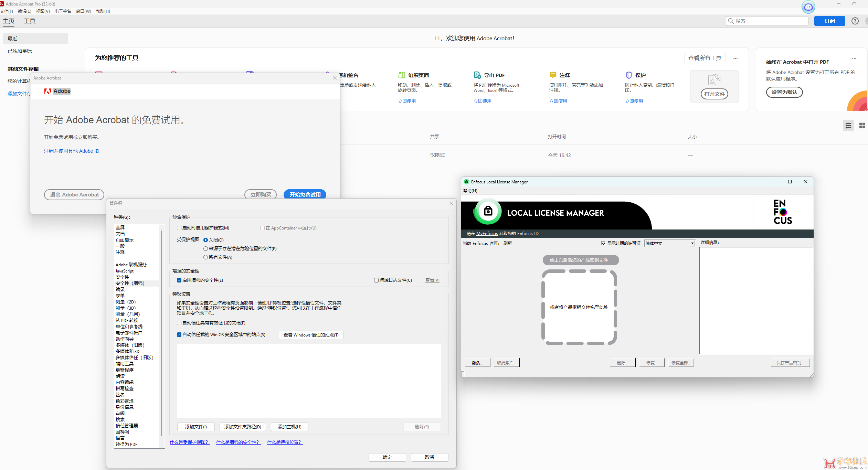Click the Adobe Acrobat Pro title bar icon
868x470 pixels.
pyautogui.click(x=2, y=4)
